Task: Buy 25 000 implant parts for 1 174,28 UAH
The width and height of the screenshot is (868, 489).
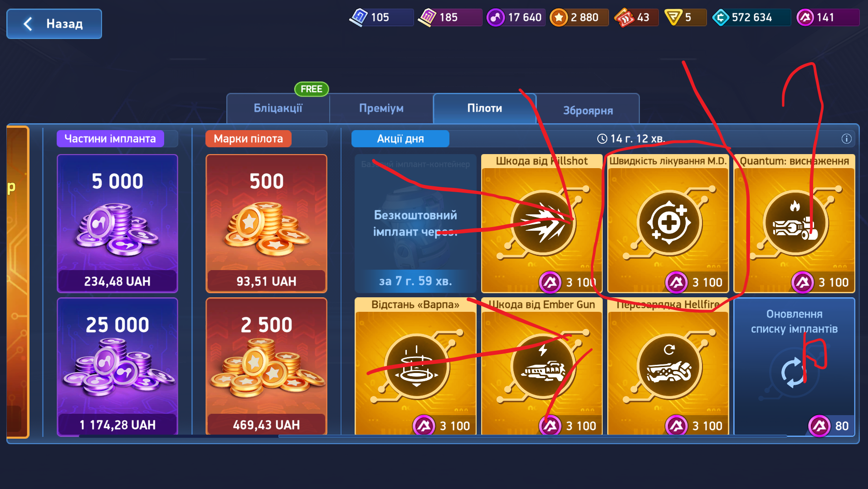Action: [117, 367]
